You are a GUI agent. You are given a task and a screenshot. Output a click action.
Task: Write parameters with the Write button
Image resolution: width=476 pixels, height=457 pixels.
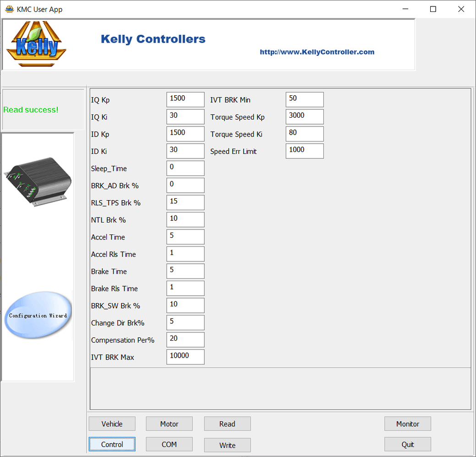tap(227, 445)
